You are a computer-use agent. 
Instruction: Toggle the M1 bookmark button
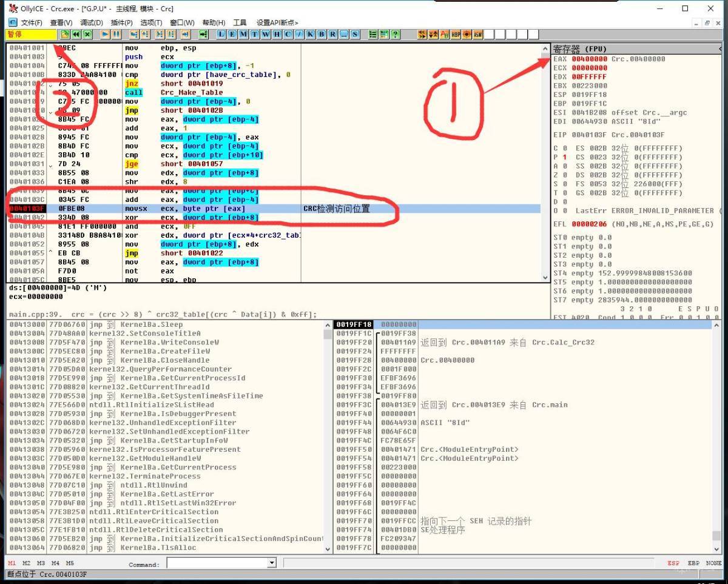pos(12,563)
